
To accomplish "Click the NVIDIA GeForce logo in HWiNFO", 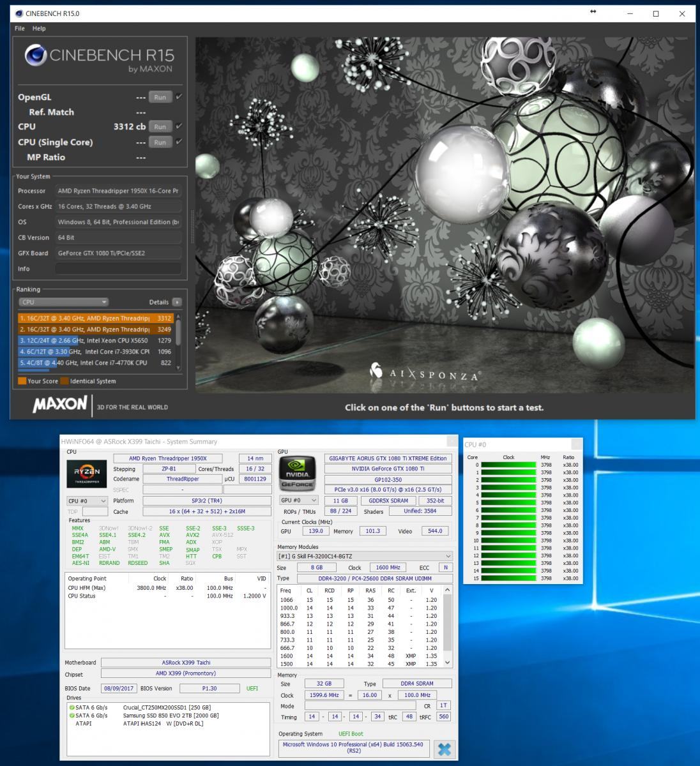I will point(297,474).
